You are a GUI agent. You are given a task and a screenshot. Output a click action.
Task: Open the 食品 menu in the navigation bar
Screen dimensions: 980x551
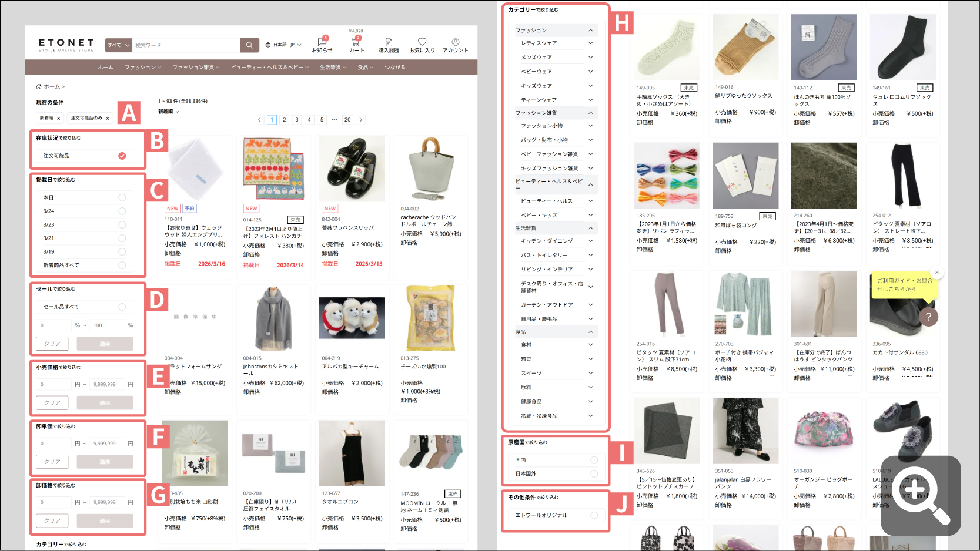(365, 67)
